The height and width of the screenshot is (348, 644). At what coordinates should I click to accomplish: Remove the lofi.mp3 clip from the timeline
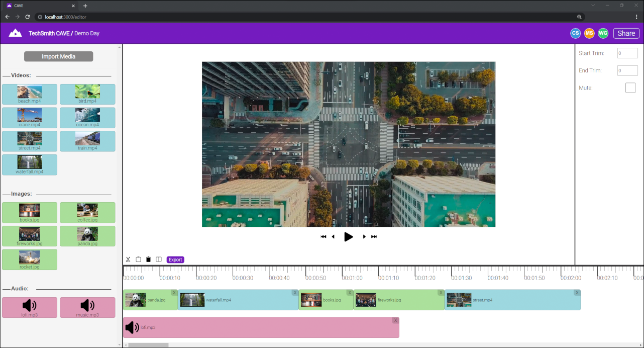[395, 320]
